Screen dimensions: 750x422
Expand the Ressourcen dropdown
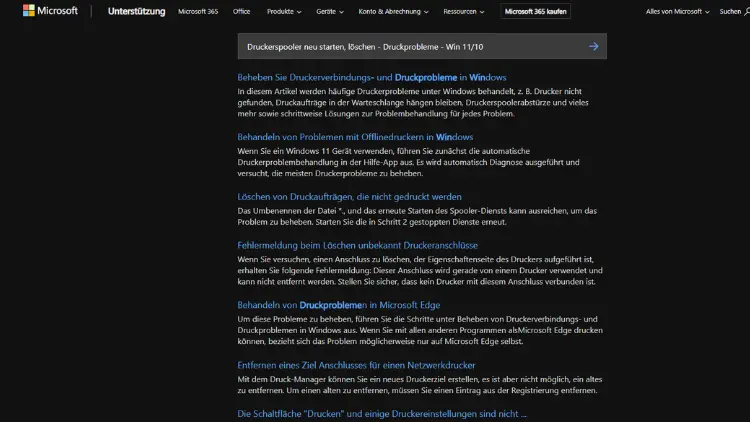[463, 11]
